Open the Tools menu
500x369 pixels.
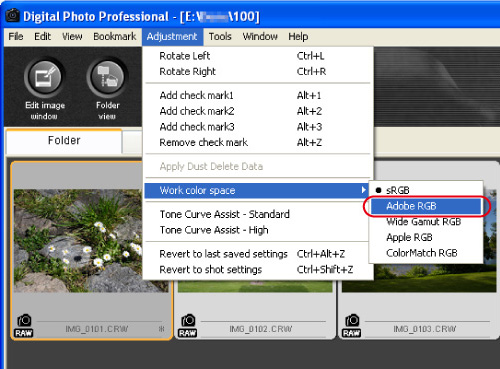tap(220, 36)
